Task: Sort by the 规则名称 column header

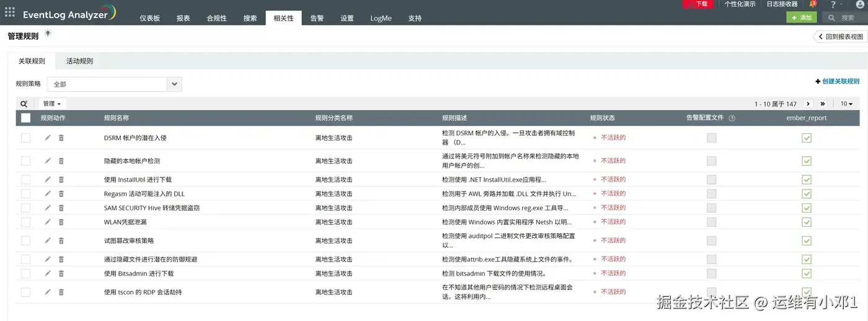Action: [x=117, y=118]
